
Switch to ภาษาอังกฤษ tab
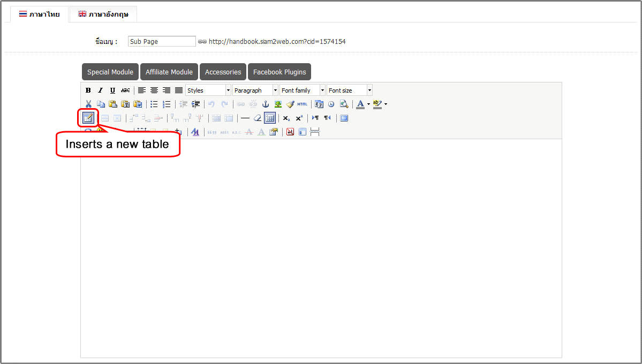click(x=103, y=14)
